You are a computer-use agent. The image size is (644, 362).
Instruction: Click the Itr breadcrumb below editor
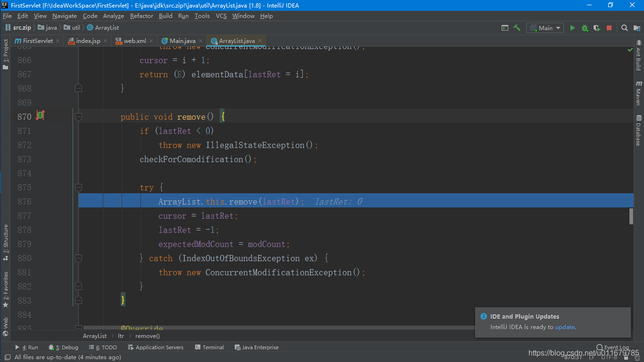(121, 336)
